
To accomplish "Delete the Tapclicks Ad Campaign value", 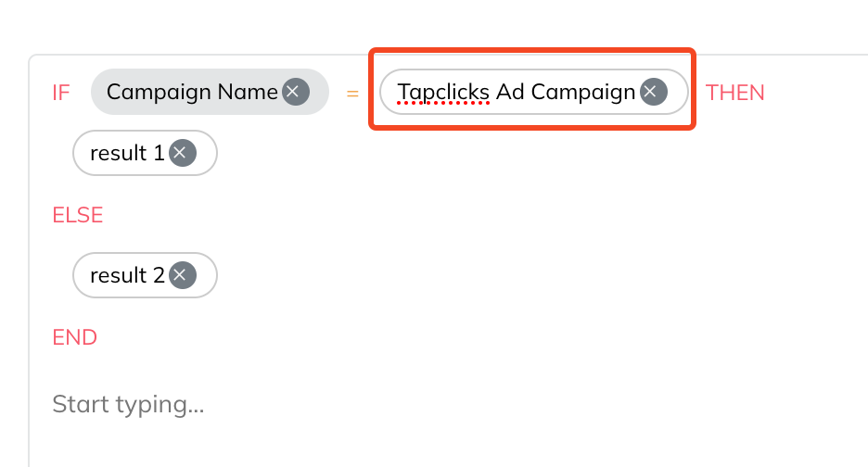I will pos(653,92).
